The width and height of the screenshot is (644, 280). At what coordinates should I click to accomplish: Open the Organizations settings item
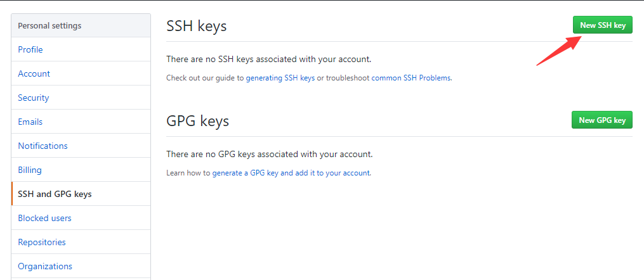pos(45,266)
